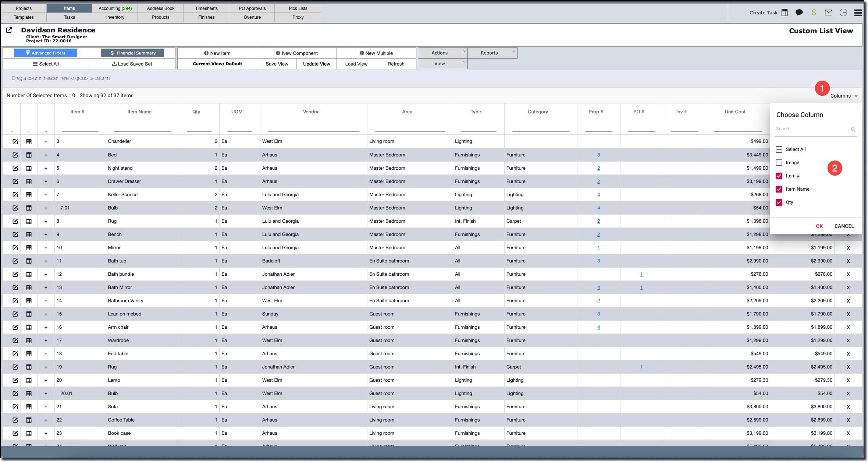Click the plus icon for item 8 Rug

point(46,221)
